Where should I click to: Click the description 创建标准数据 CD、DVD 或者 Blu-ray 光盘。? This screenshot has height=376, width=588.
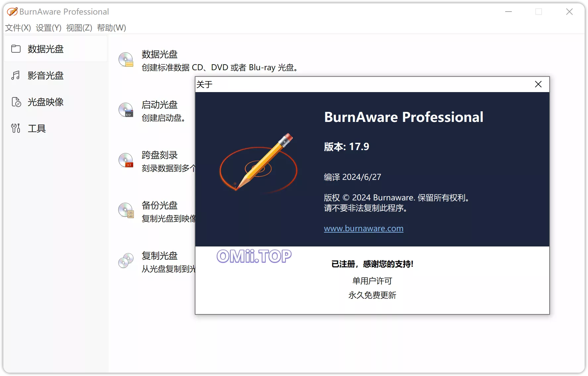[x=220, y=68]
